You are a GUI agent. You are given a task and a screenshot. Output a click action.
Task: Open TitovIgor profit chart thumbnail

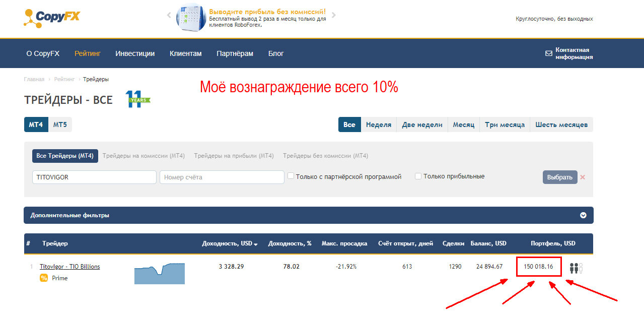[x=160, y=273]
